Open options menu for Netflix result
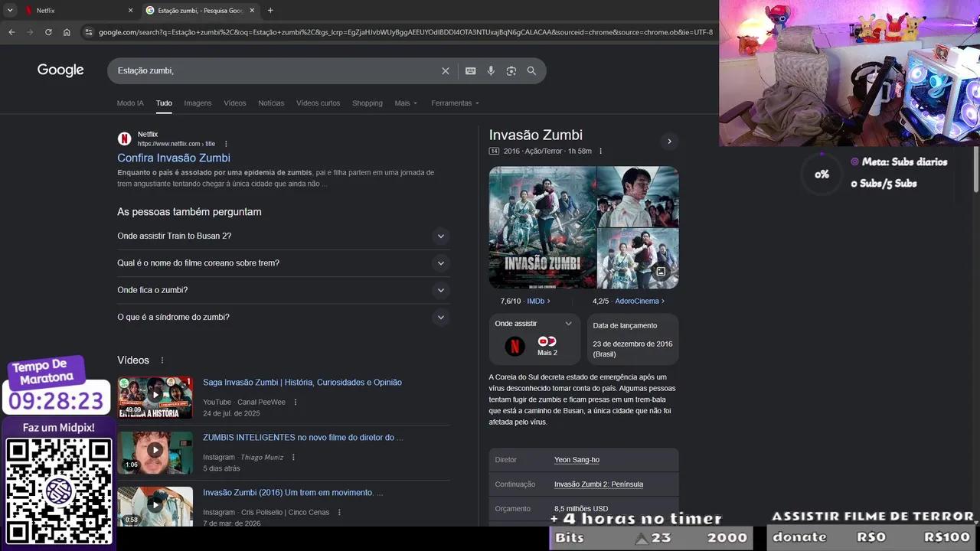 point(226,144)
